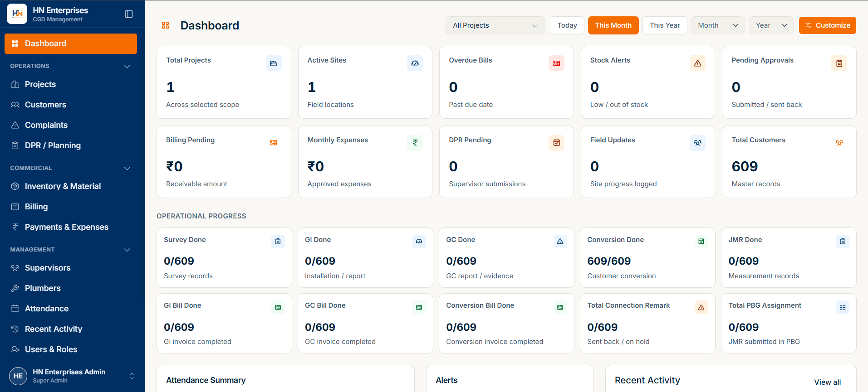Open the HN Enterprises Admin account menu
This screenshot has width=868, height=392.
[x=73, y=376]
